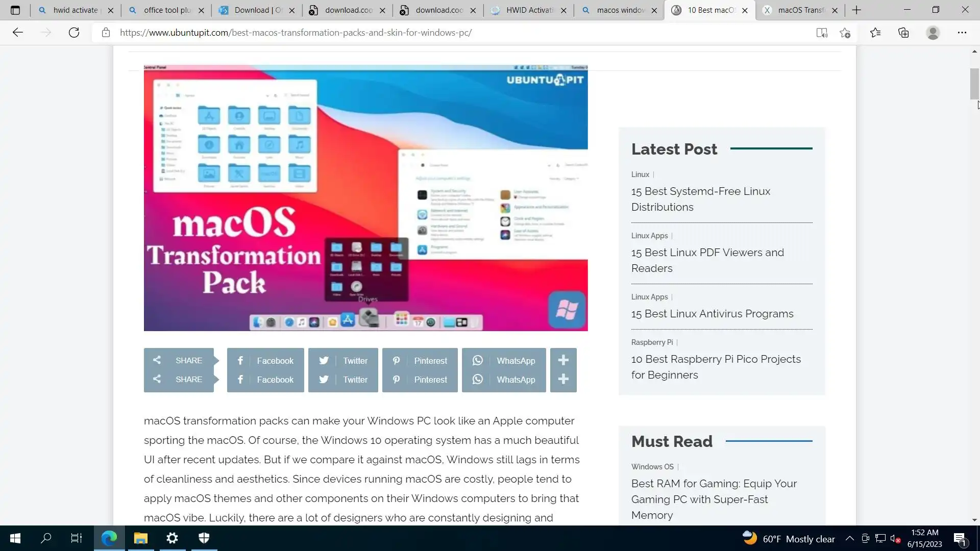The image size is (980, 551).
Task: Share article via WhatsApp button
Action: click(x=504, y=361)
